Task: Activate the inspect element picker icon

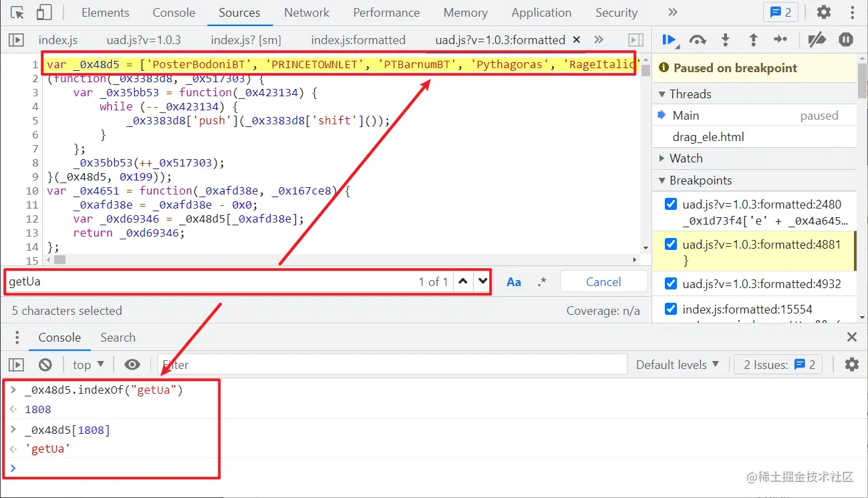Action: 17,13
